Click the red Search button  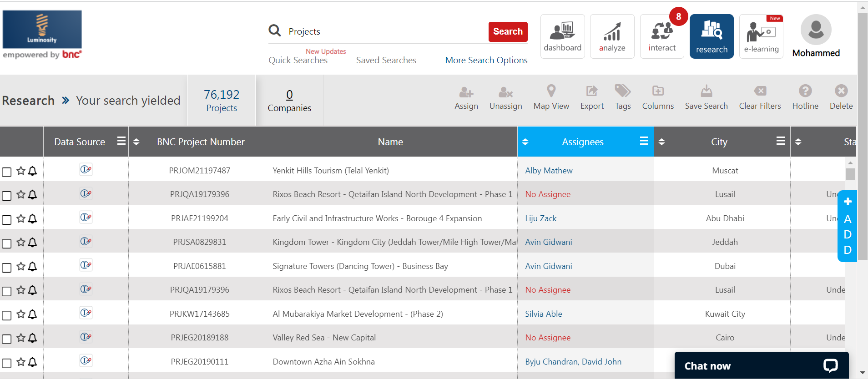pos(508,31)
